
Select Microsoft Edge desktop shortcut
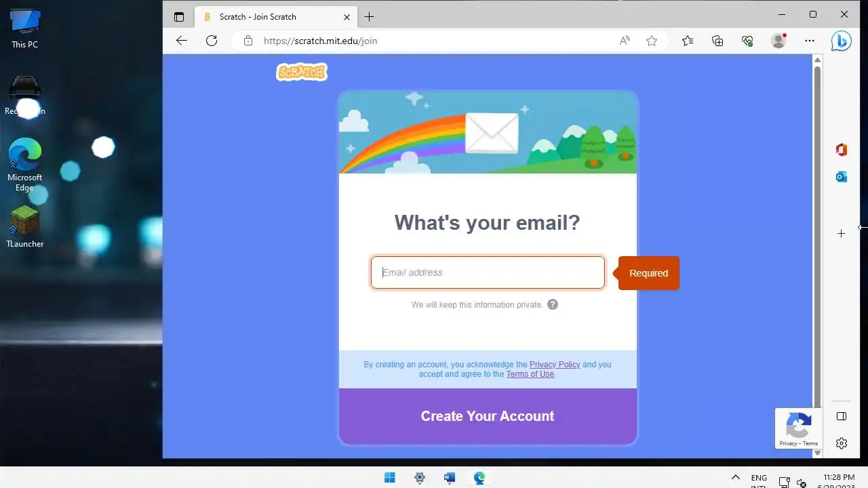(25, 165)
